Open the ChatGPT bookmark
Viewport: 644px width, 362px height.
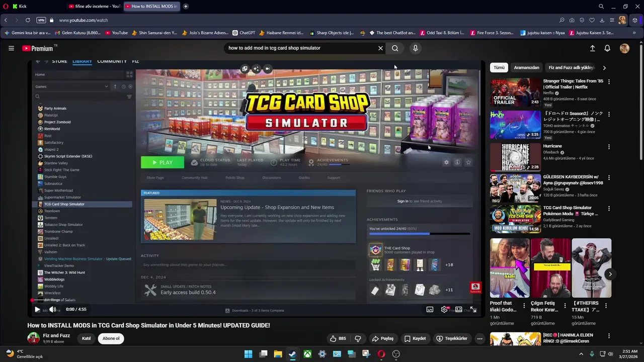(x=244, y=33)
